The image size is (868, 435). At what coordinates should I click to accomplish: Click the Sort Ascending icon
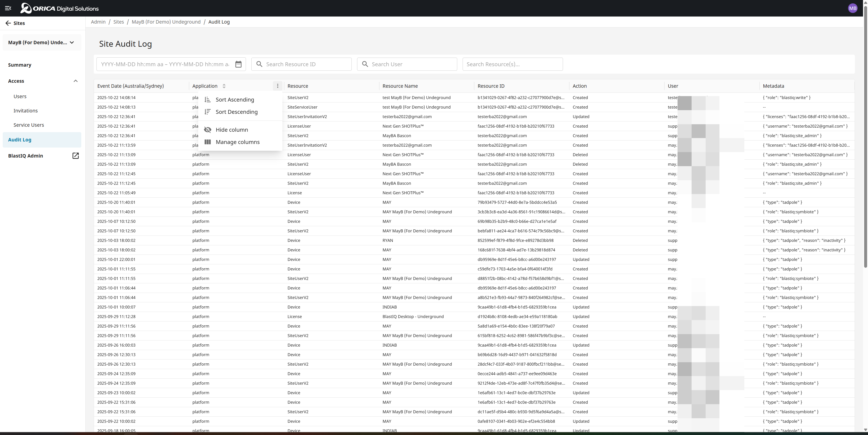point(208,100)
